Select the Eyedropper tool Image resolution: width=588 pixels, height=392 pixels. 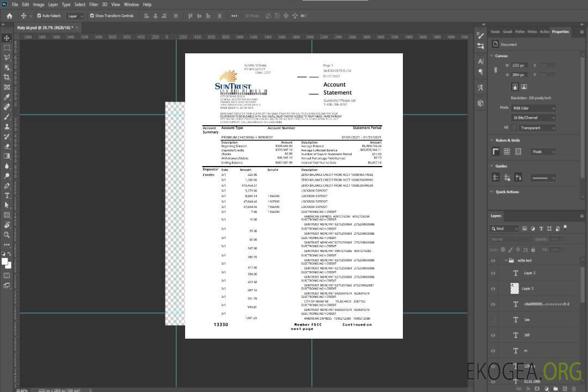7,97
